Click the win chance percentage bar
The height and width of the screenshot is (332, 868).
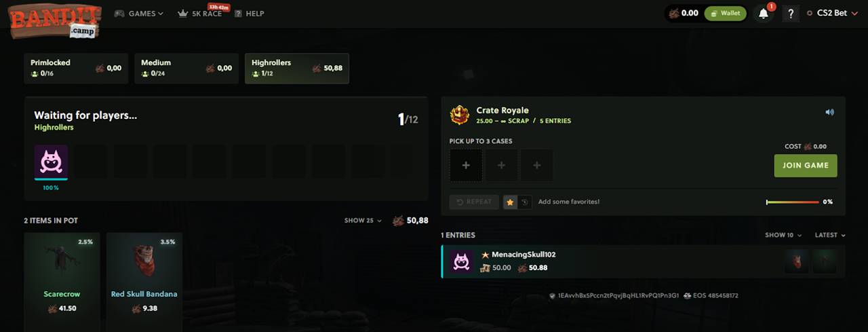tap(793, 202)
